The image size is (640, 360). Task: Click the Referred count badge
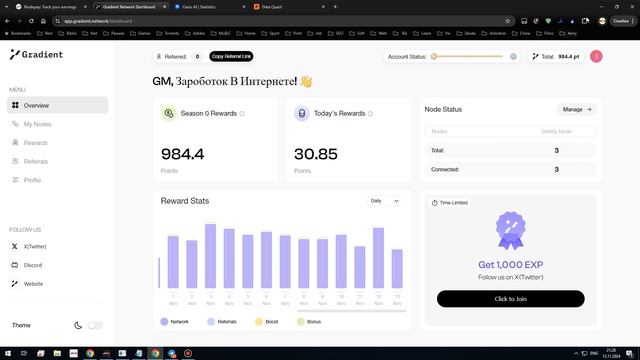(x=197, y=56)
